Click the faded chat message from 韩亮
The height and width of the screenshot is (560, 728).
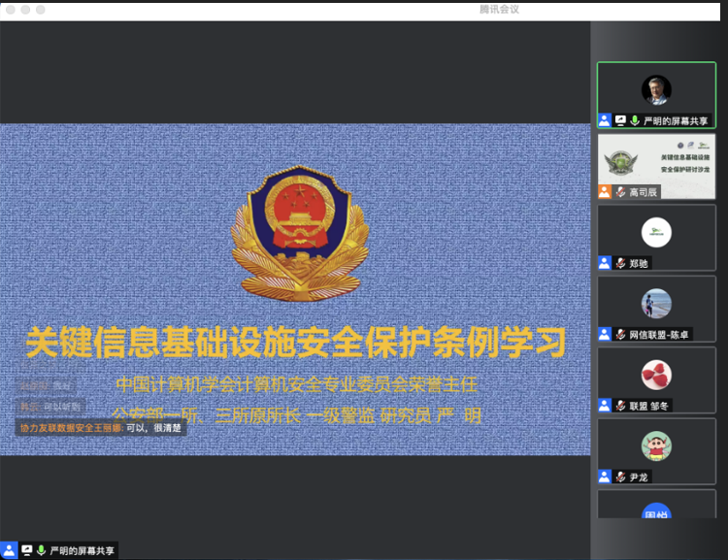pos(50,407)
